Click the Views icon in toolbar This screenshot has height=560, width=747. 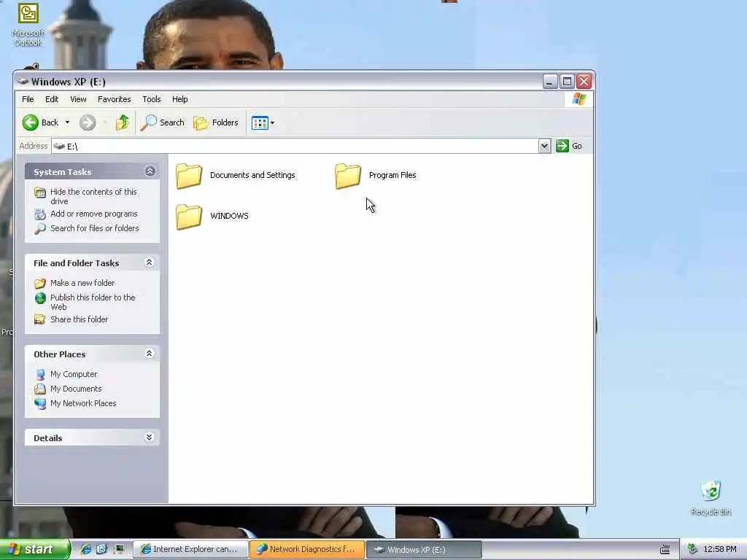coord(260,122)
